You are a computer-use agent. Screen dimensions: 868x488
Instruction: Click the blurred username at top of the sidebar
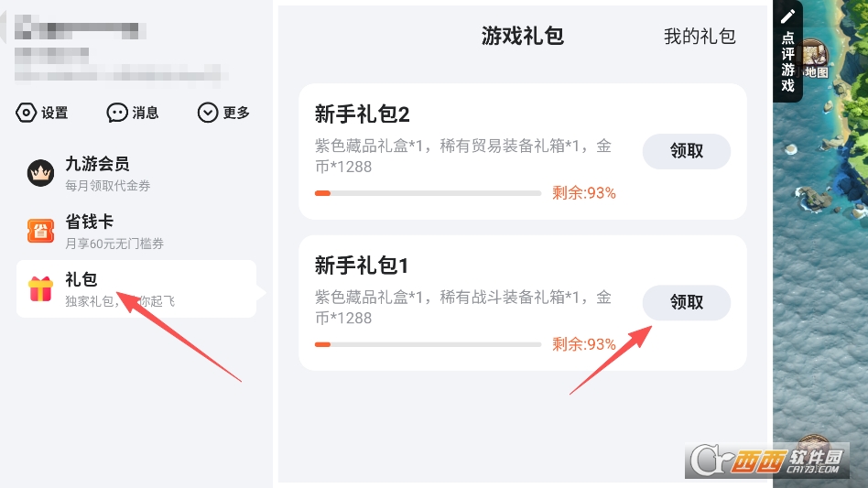[81, 27]
